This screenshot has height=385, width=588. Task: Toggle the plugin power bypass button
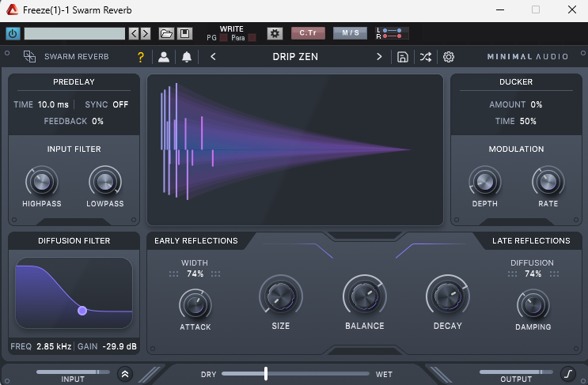13,34
